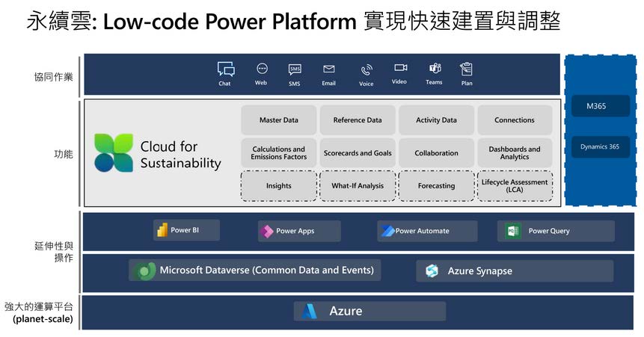Click the Chat speech bubble icon
Image resolution: width=644 pixels, height=337 pixels.
(x=226, y=69)
